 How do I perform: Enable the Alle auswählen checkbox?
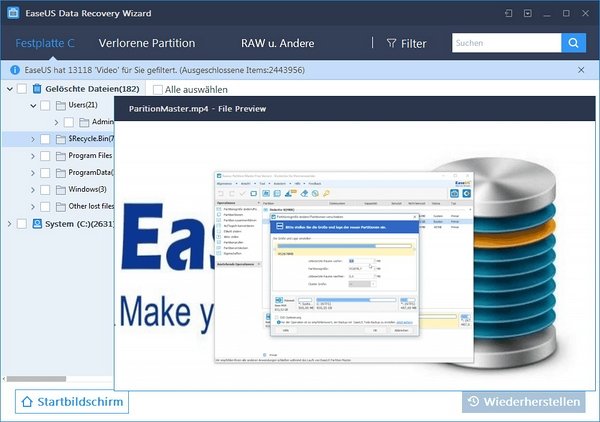[158, 90]
